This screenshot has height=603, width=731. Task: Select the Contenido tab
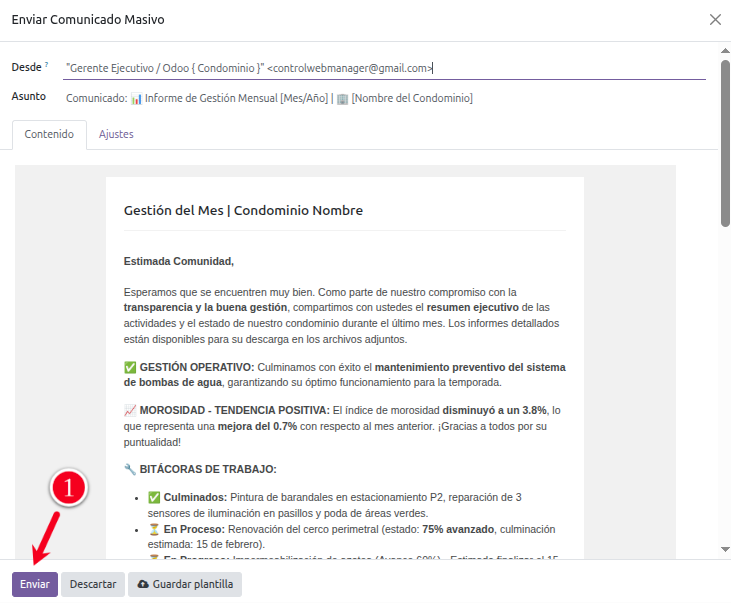(49, 134)
